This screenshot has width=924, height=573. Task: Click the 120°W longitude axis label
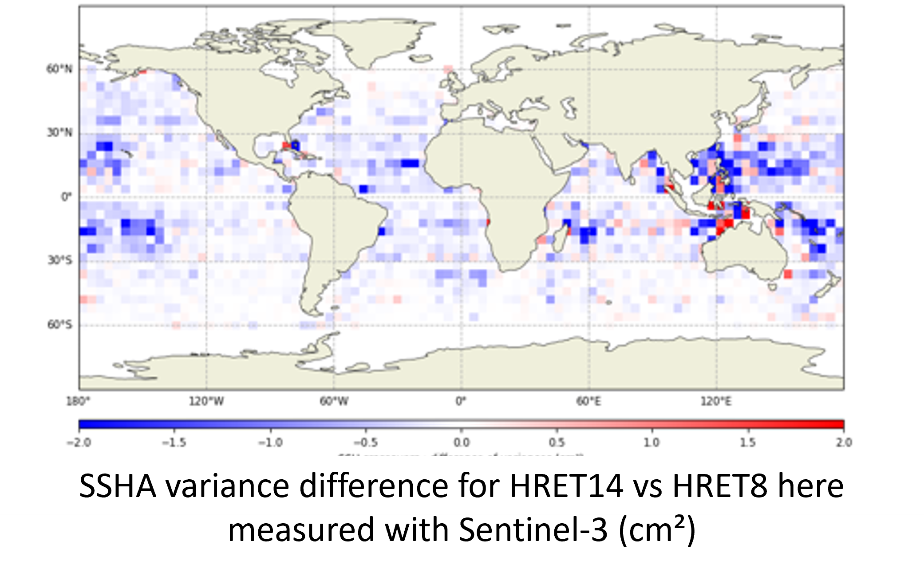[x=206, y=402]
